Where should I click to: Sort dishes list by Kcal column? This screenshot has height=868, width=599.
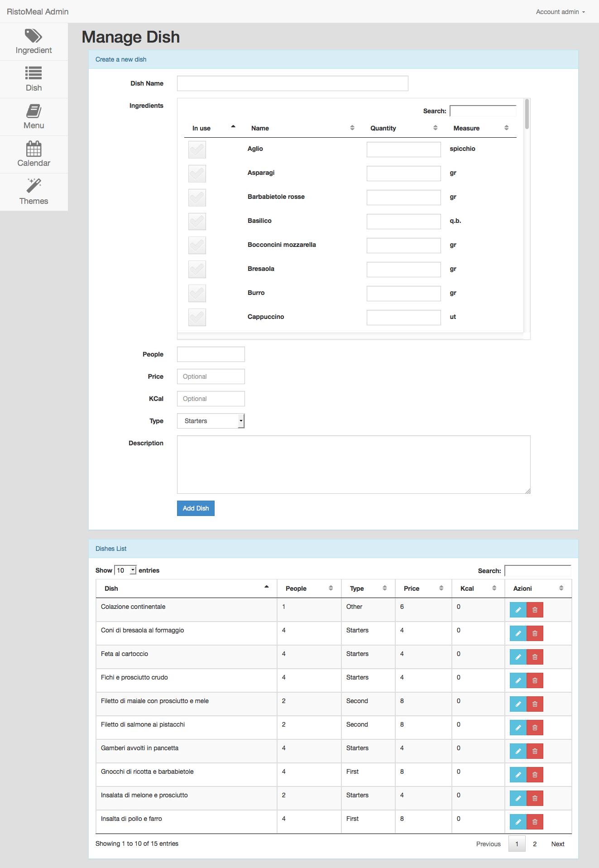[478, 588]
